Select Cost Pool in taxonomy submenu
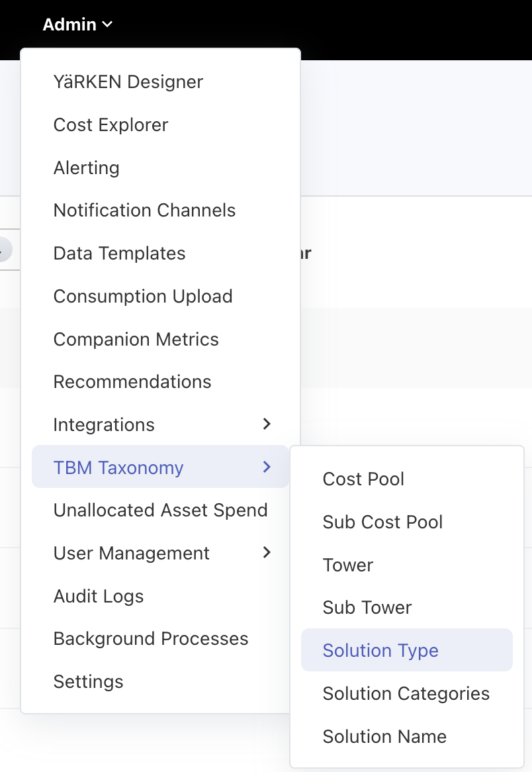Screen dimensions: 532x772 point(363,479)
